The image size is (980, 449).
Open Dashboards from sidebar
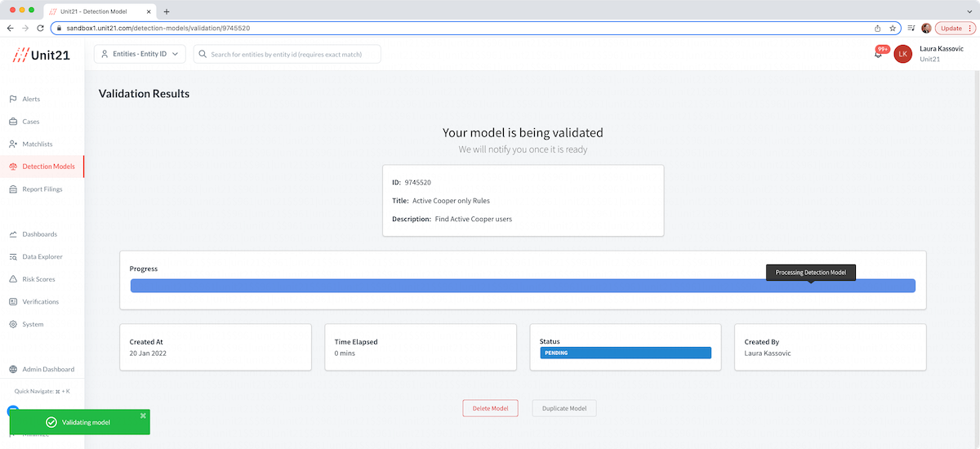pos(39,234)
